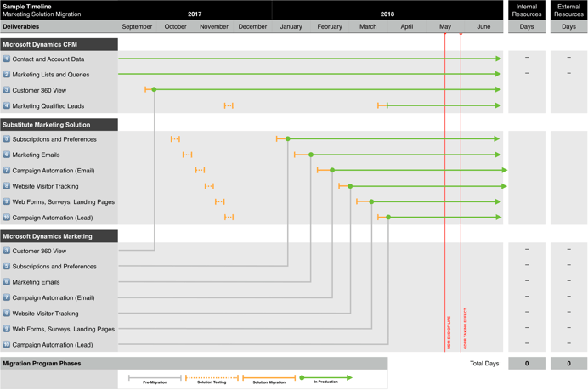Select the Total Days label

click(x=485, y=363)
